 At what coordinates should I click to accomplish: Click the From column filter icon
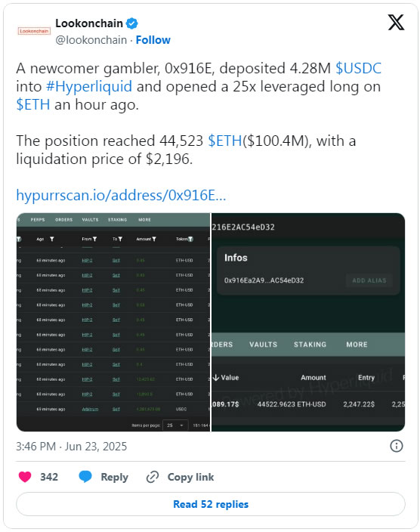tap(94, 240)
